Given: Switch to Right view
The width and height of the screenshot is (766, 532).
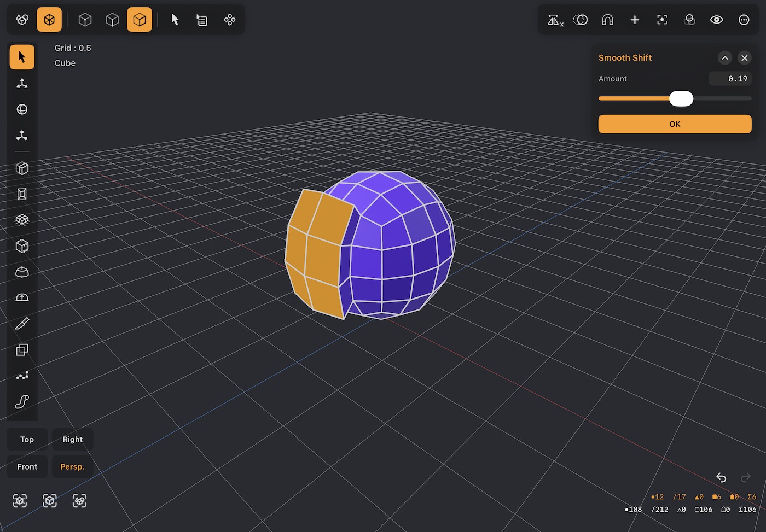Looking at the screenshot, I should tap(72, 440).
